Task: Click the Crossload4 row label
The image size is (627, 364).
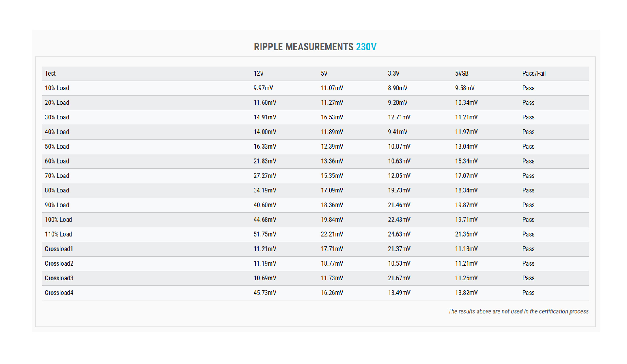Action: click(59, 293)
